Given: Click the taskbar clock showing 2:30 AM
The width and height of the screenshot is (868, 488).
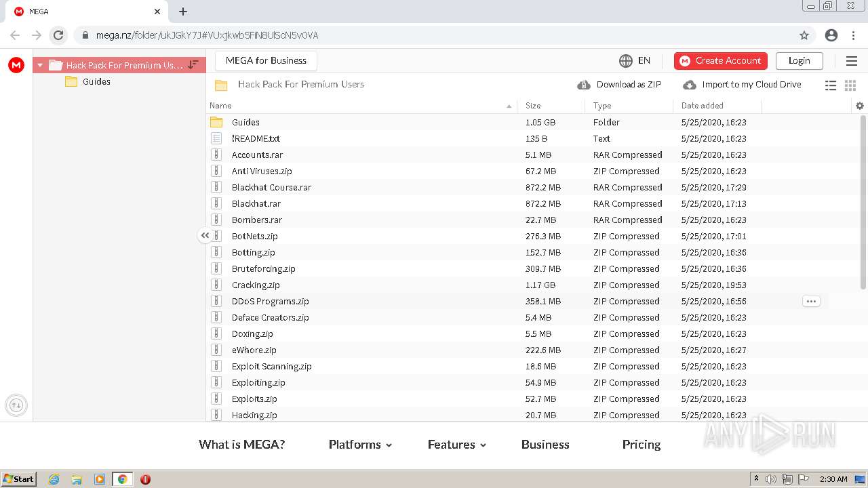Looking at the screenshot, I should coord(833,479).
